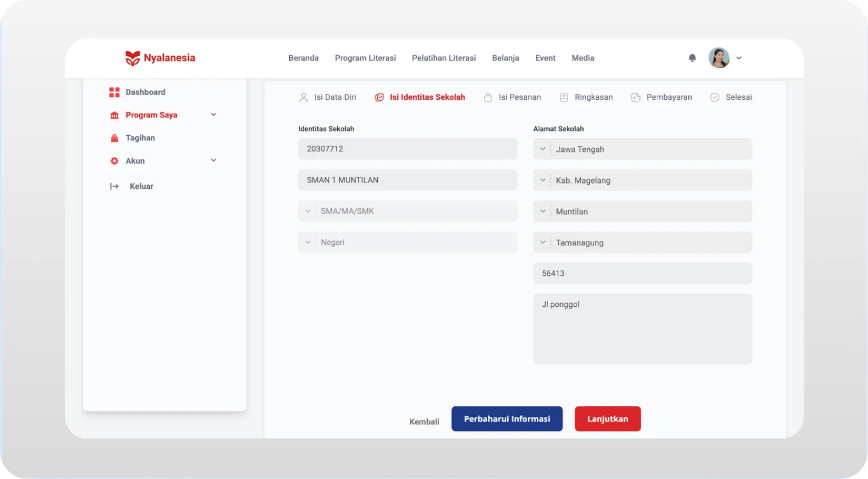Open Media in top navigation
The width and height of the screenshot is (868, 479).
point(583,58)
